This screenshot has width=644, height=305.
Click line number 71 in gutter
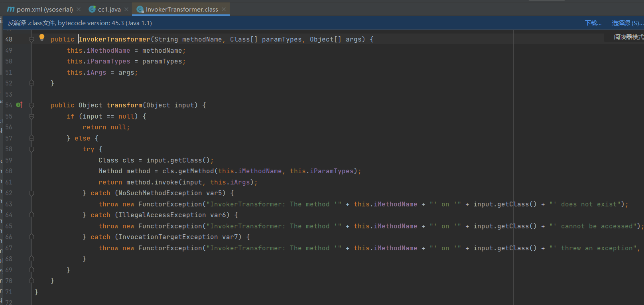[x=9, y=292]
